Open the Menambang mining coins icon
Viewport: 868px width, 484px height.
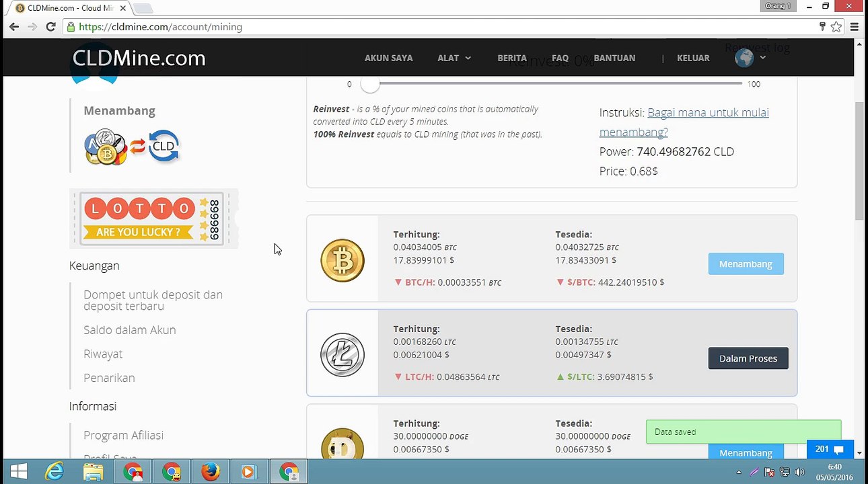[x=132, y=147]
